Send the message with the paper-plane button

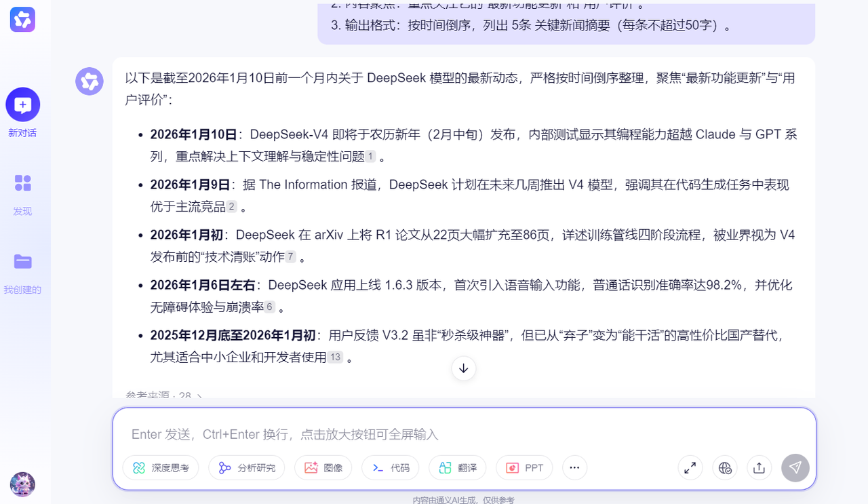pos(795,467)
